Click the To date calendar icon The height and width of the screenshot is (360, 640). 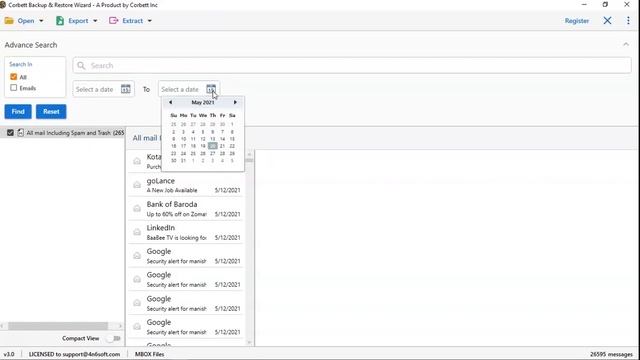211,89
